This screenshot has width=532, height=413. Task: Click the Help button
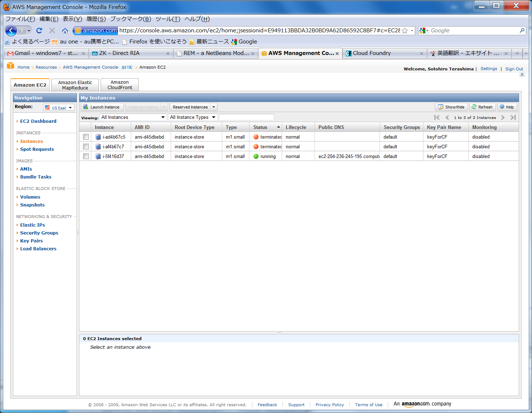(507, 107)
